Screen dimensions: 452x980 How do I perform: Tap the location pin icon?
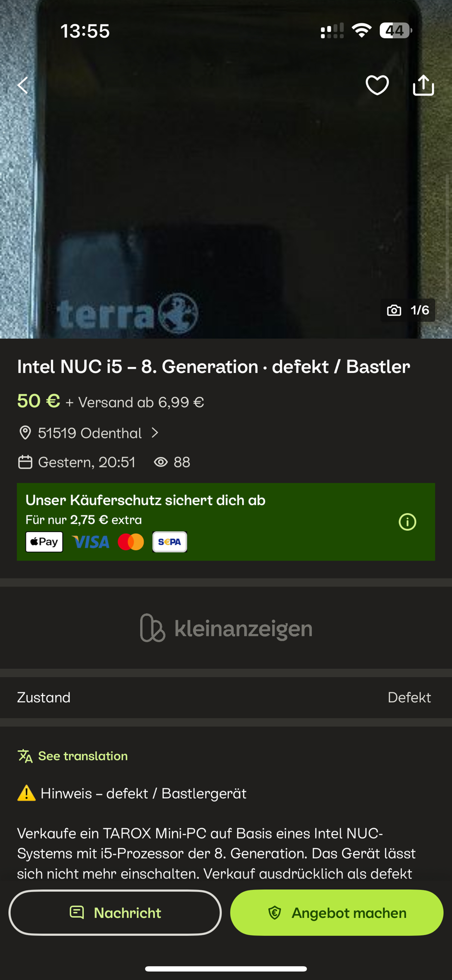[x=25, y=433]
